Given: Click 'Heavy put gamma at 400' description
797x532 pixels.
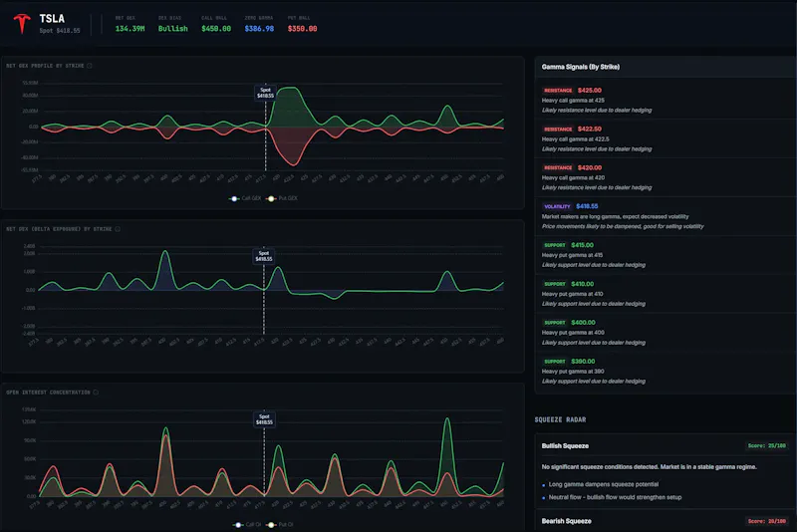Looking at the screenshot, I should (x=573, y=333).
